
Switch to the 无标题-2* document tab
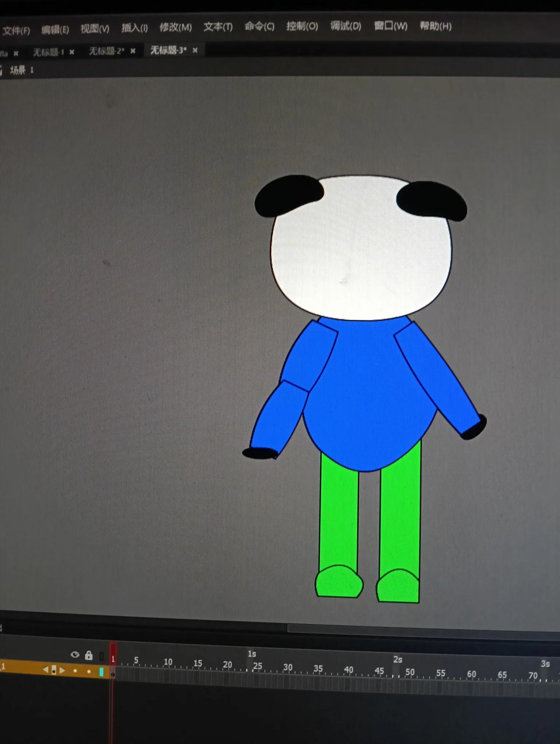point(107,51)
